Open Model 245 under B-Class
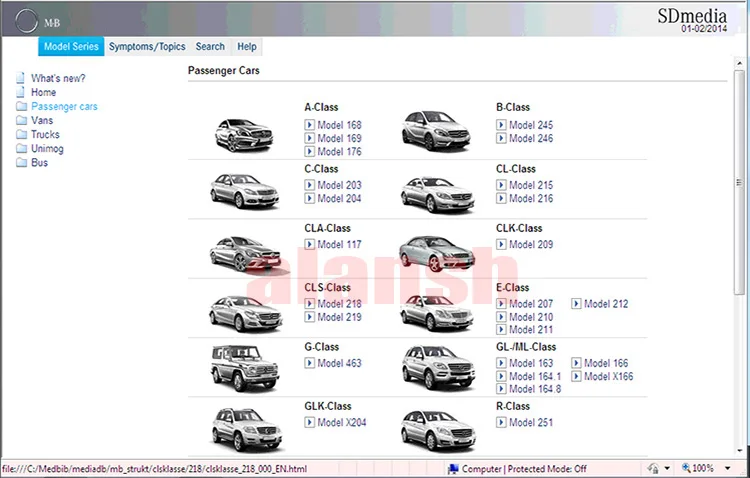 (531, 125)
